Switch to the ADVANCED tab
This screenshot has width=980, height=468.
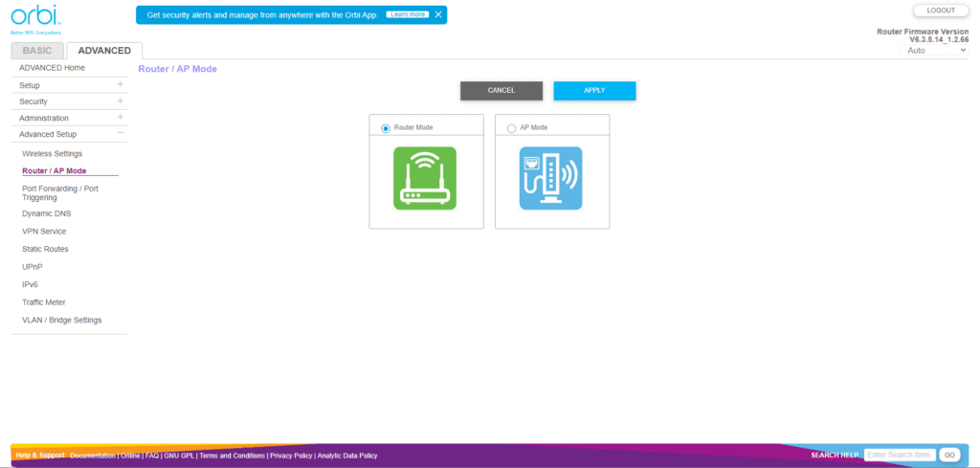pos(104,51)
